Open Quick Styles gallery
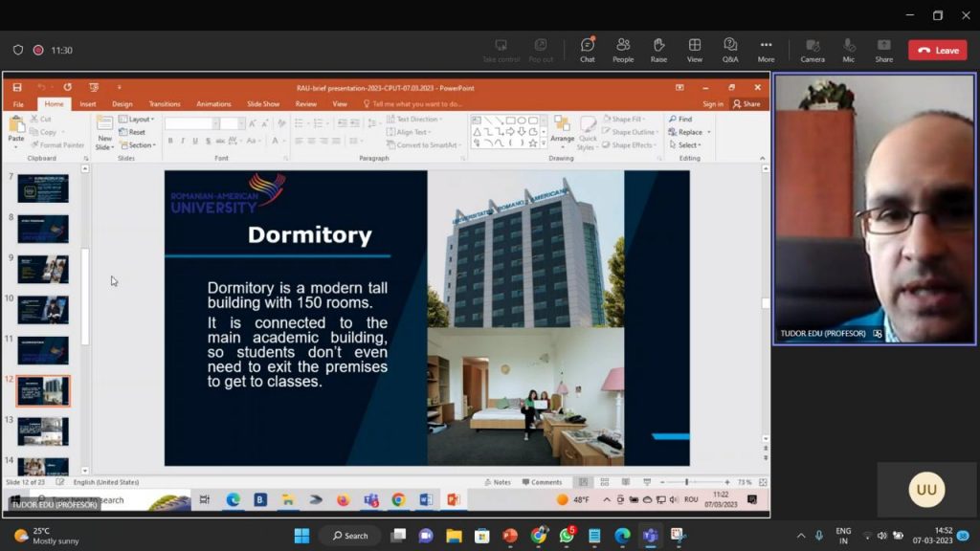The width and height of the screenshot is (980, 551). click(x=587, y=133)
